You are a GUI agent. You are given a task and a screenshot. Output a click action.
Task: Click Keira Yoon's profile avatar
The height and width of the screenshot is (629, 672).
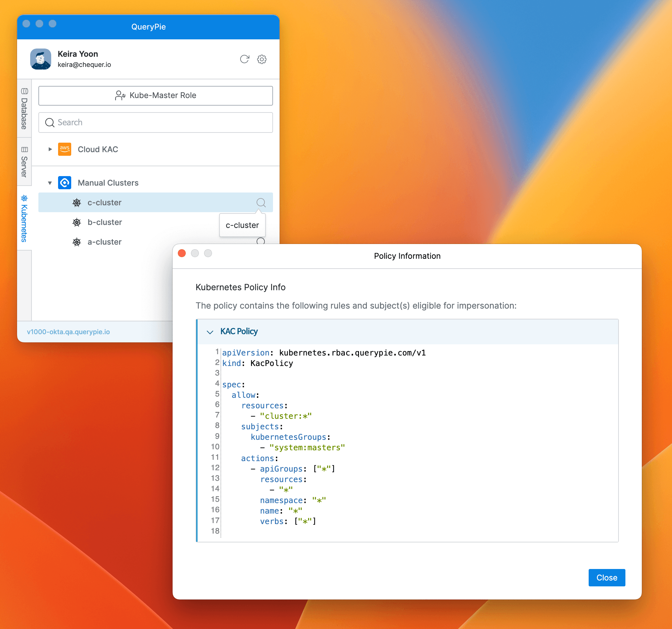[41, 59]
